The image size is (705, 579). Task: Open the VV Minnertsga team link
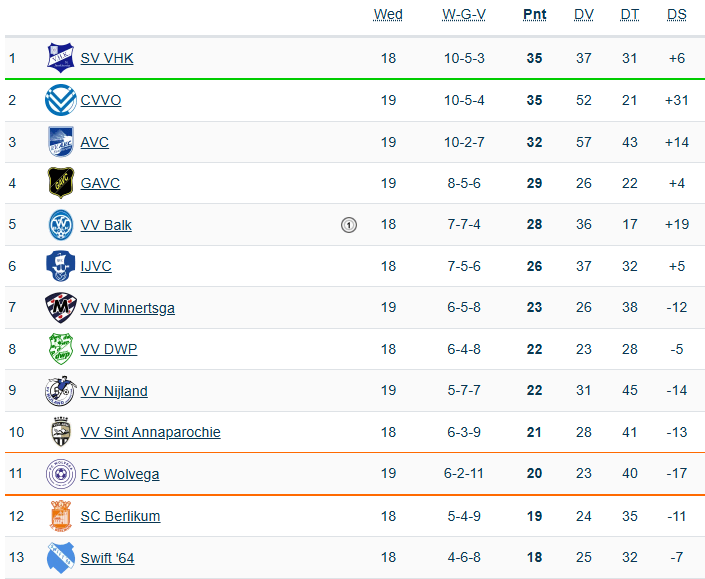[x=127, y=308]
